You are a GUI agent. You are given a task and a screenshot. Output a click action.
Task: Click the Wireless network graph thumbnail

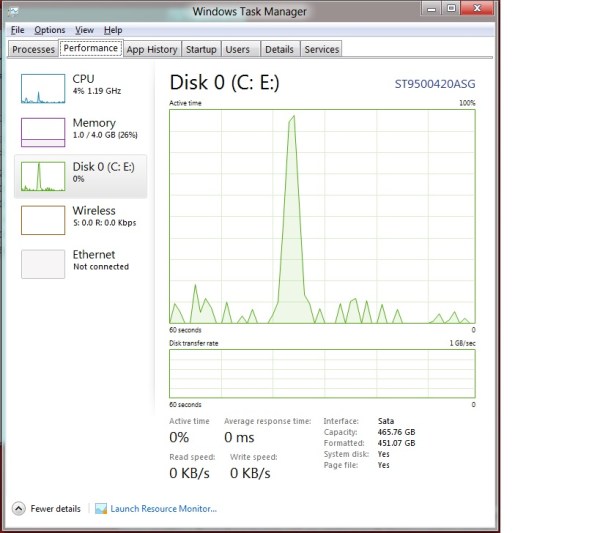[43, 220]
